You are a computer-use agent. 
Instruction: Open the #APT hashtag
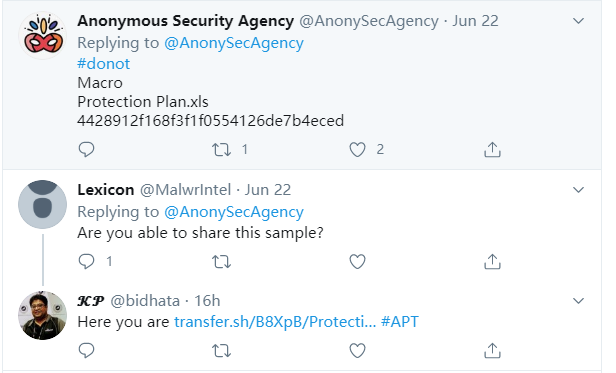(x=400, y=322)
